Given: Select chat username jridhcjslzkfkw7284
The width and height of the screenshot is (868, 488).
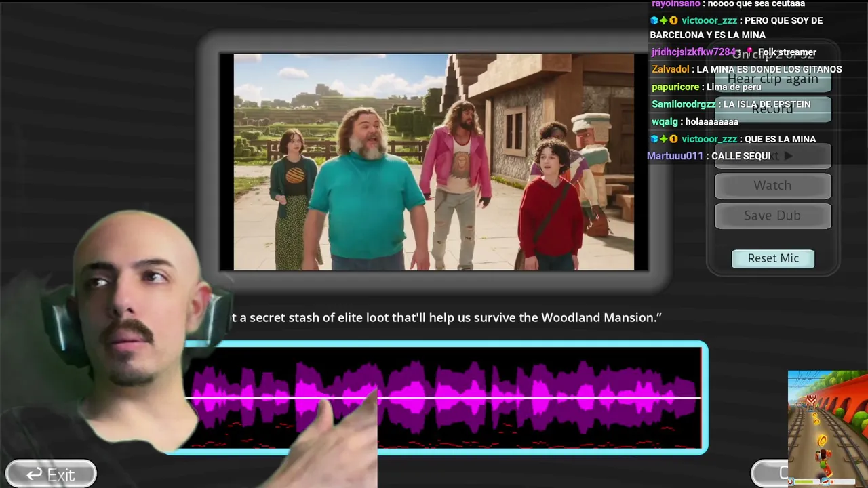Looking at the screenshot, I should (693, 52).
